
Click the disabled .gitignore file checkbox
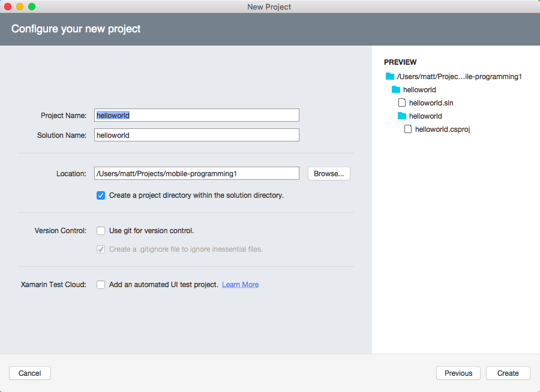[x=101, y=249]
